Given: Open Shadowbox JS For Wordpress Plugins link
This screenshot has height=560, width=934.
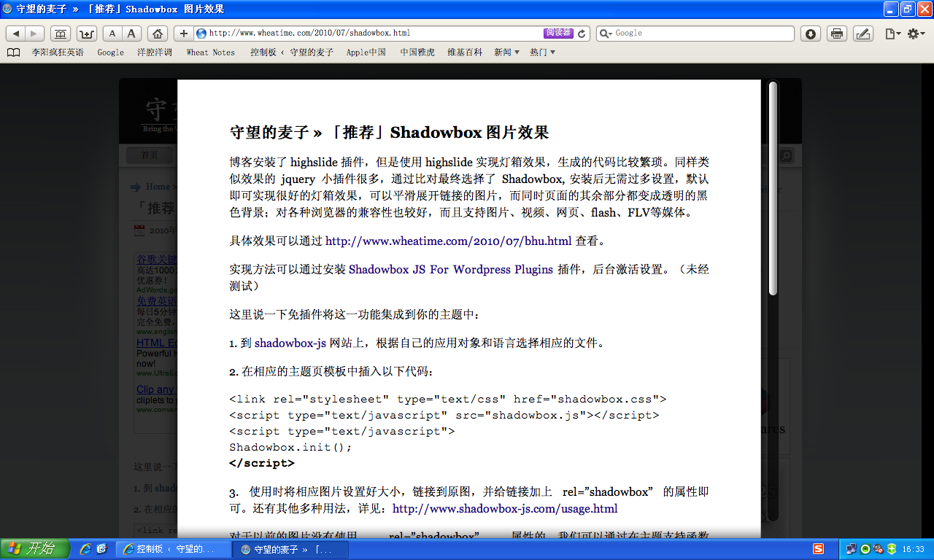Looking at the screenshot, I should [451, 269].
